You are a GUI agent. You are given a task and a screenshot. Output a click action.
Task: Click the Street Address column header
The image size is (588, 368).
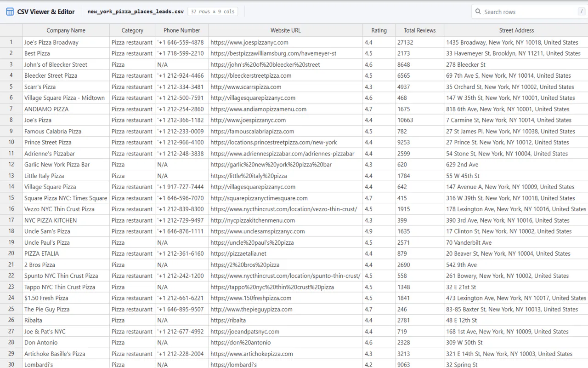point(516,30)
